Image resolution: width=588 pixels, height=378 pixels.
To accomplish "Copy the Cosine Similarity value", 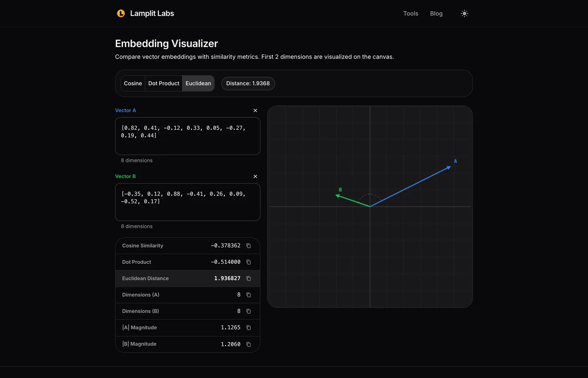I will pos(249,246).
